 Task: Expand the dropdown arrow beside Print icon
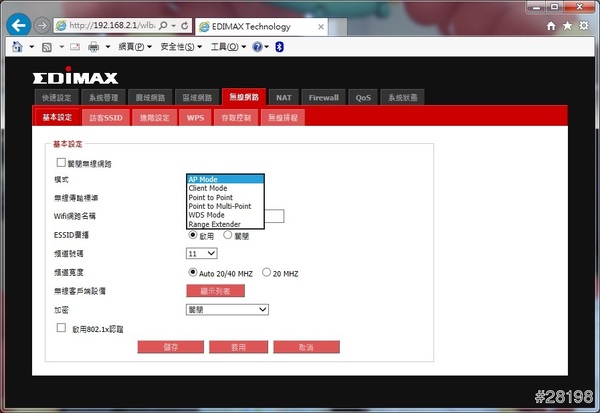pyautogui.click(x=108, y=47)
